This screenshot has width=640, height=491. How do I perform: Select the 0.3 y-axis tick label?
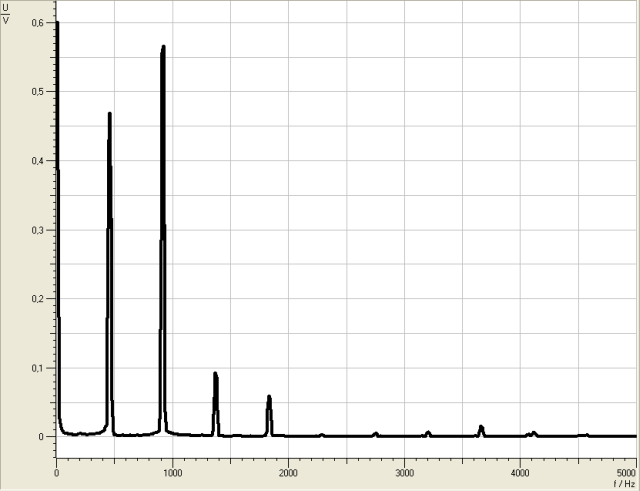(x=39, y=230)
